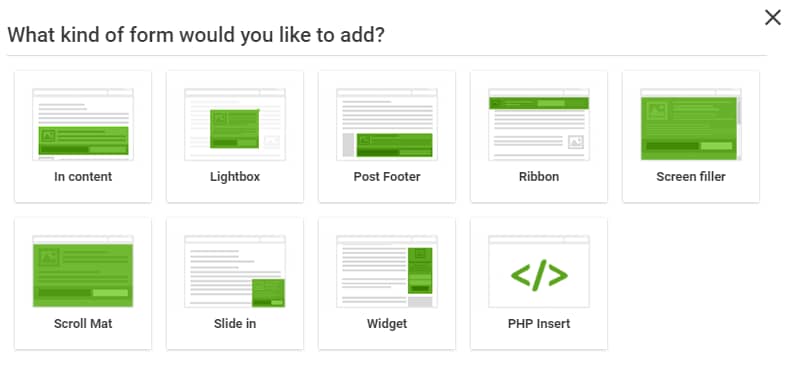Choose the "PHP Insert" label text
Image resolution: width=785 pixels, height=368 pixels.
539,323
